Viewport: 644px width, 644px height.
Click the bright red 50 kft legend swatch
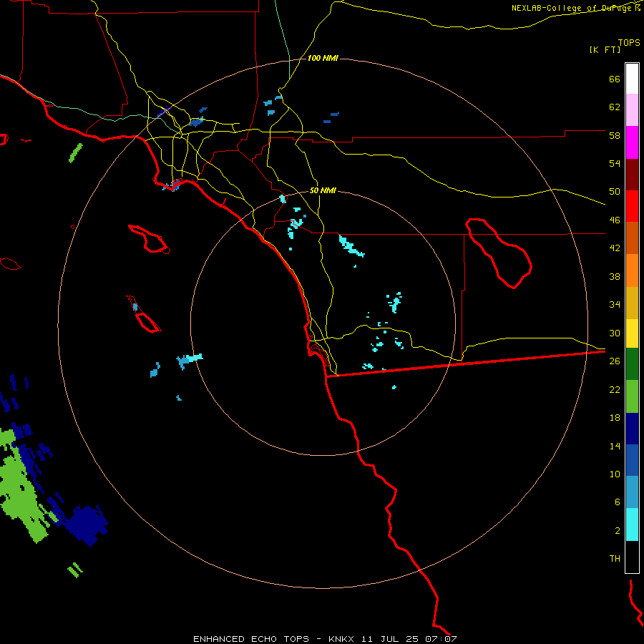(x=632, y=206)
